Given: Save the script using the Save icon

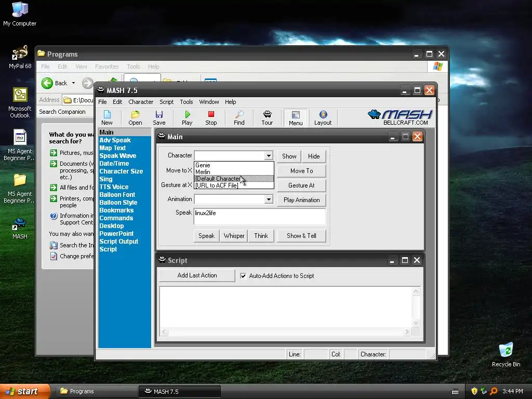Looking at the screenshot, I should [x=159, y=118].
